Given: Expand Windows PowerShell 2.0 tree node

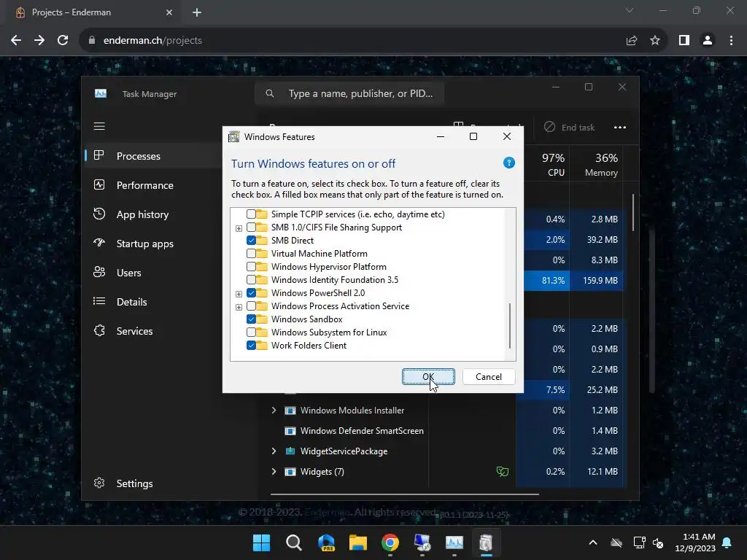Looking at the screenshot, I should [239, 294].
